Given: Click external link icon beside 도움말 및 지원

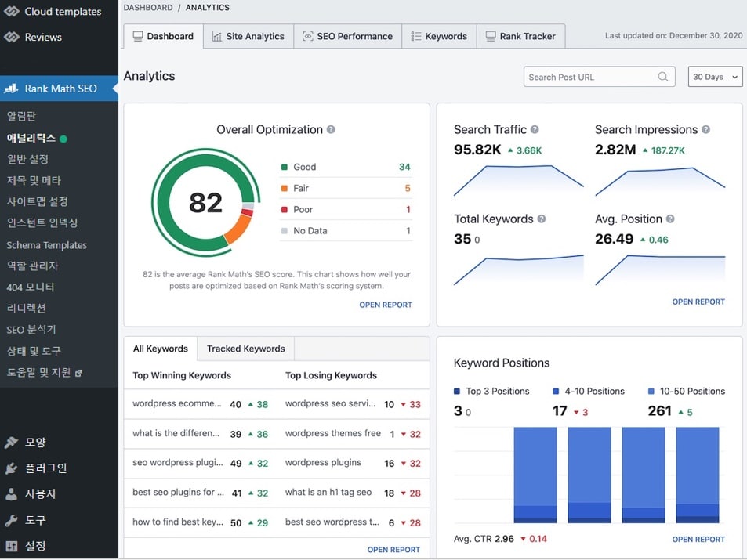Looking at the screenshot, I should (79, 373).
